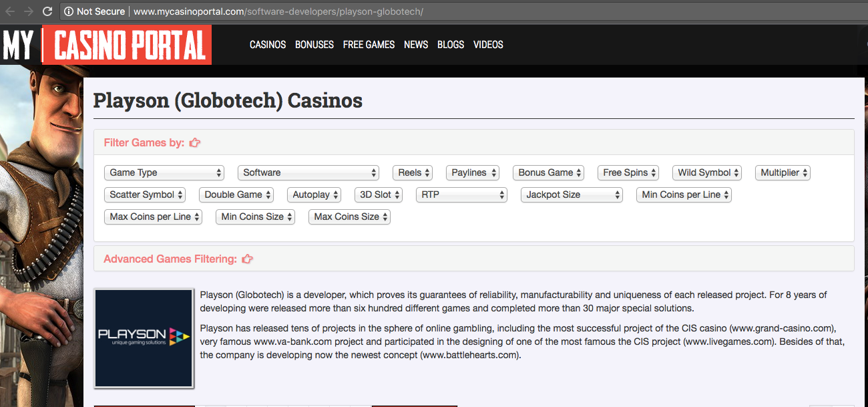The height and width of the screenshot is (407, 868).
Task: Click the Not Secure info icon
Action: pos(68,11)
